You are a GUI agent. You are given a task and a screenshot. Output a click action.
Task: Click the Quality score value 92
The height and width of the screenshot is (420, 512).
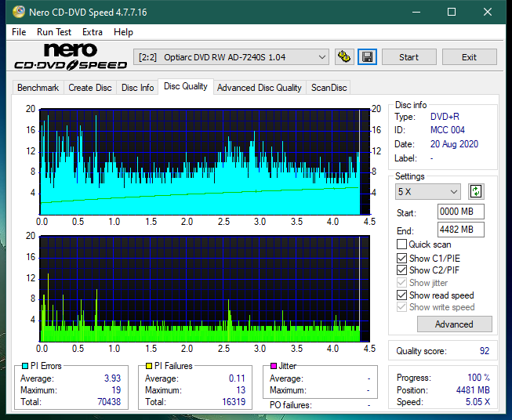coord(485,351)
